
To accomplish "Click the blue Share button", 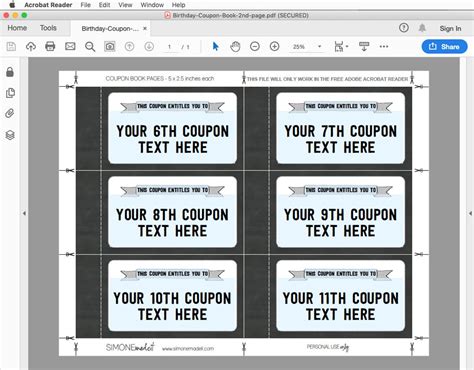I will pyautogui.click(x=444, y=47).
